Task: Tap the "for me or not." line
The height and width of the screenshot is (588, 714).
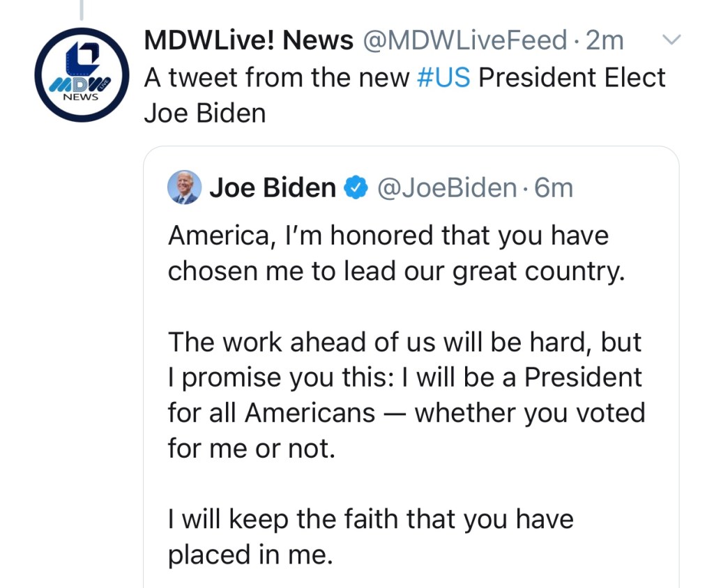Action: (252, 448)
